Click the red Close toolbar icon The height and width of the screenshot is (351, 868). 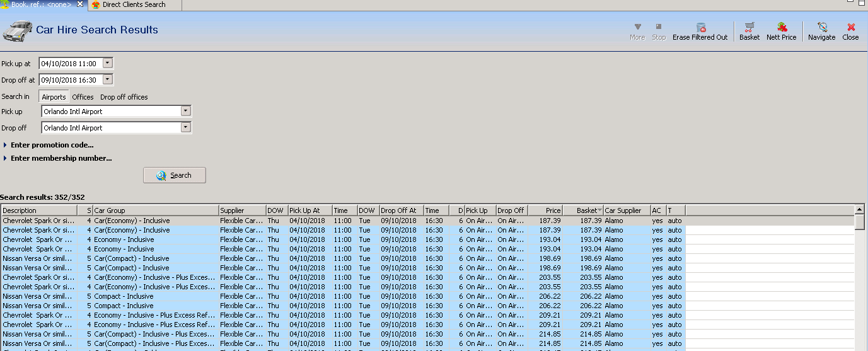850,32
